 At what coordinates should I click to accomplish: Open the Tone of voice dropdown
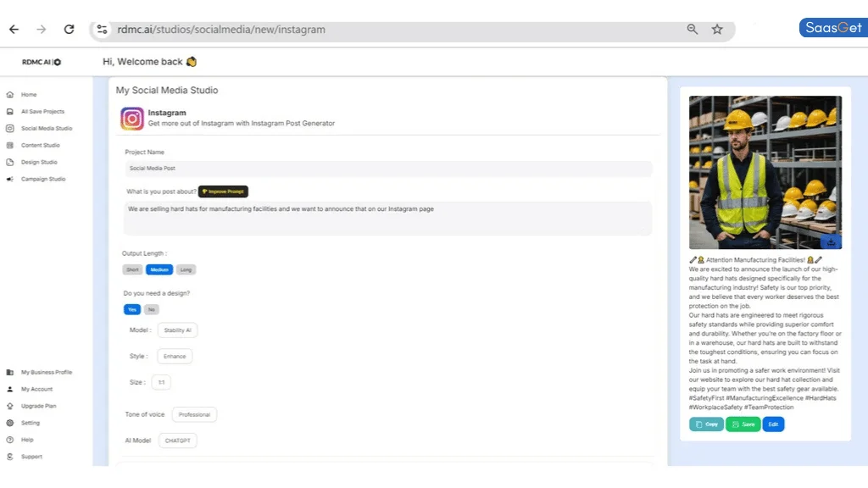click(194, 414)
